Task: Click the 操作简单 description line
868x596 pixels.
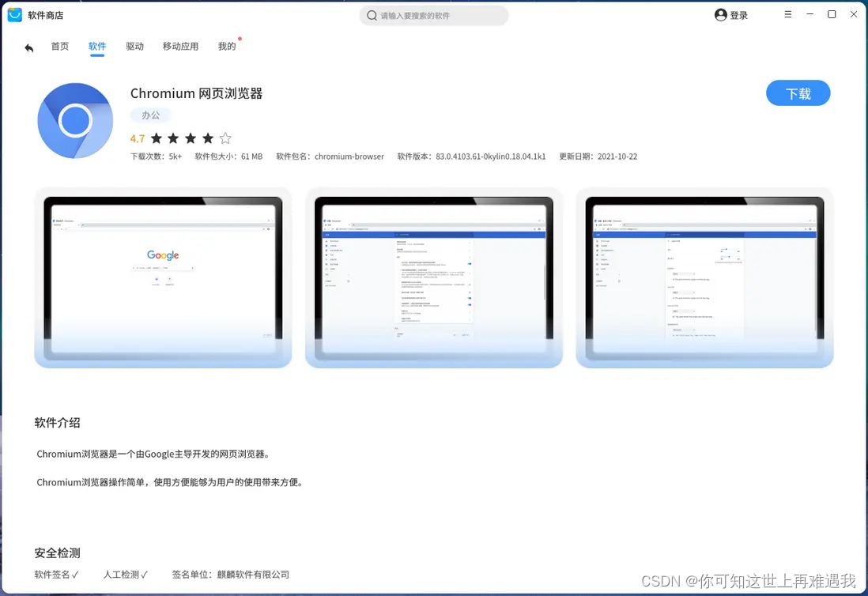Action: click(x=171, y=482)
